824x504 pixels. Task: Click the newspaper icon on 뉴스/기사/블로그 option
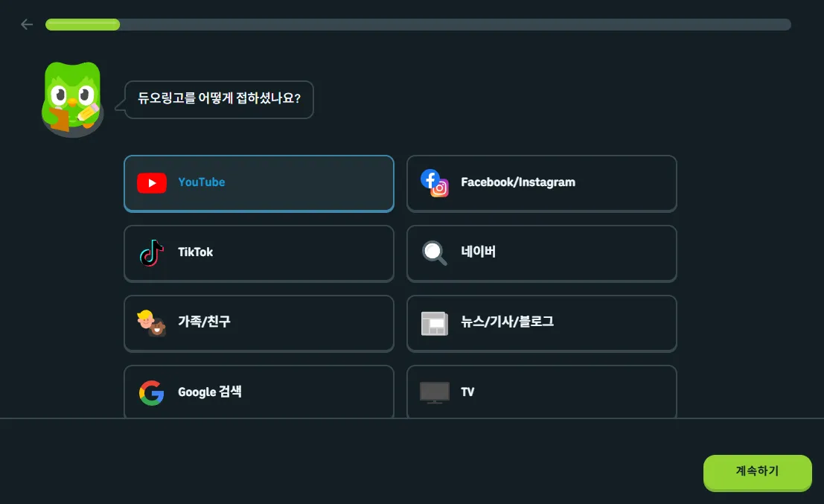[x=434, y=323]
